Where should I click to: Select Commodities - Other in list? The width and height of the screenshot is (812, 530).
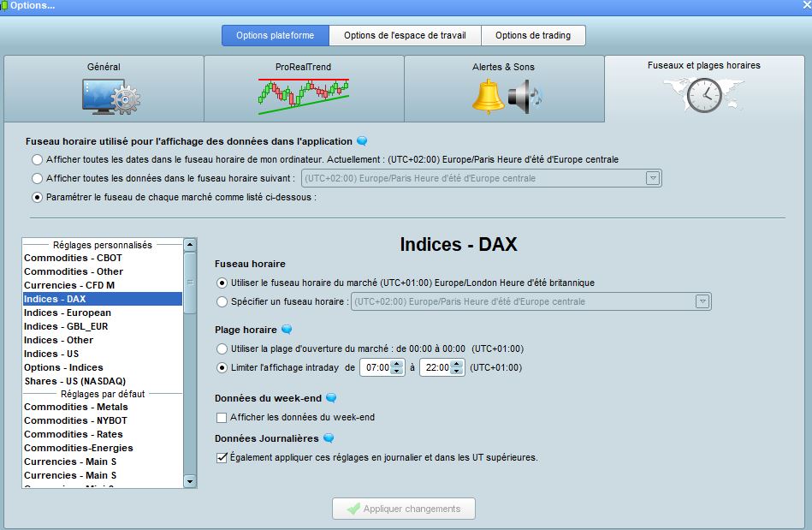[103, 271]
